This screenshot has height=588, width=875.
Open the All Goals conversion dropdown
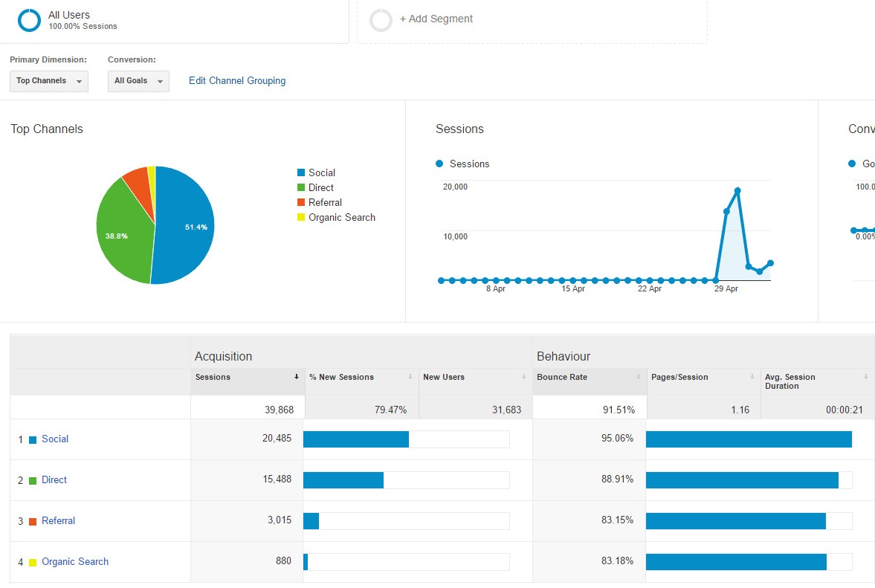138,81
